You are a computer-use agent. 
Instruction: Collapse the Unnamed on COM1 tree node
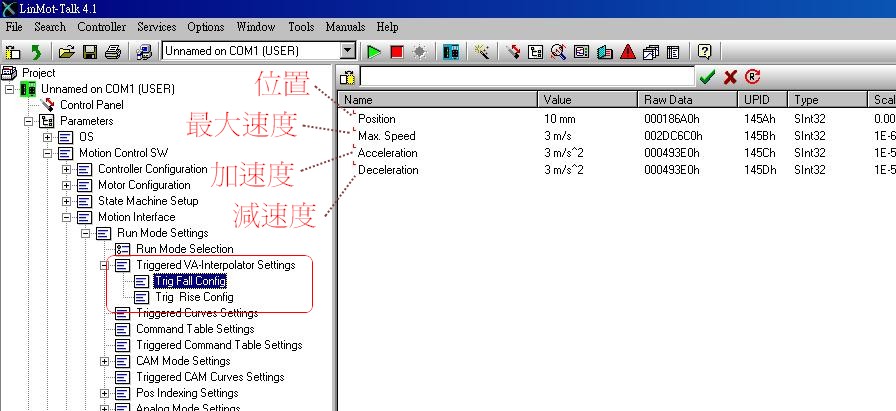coord(9,89)
